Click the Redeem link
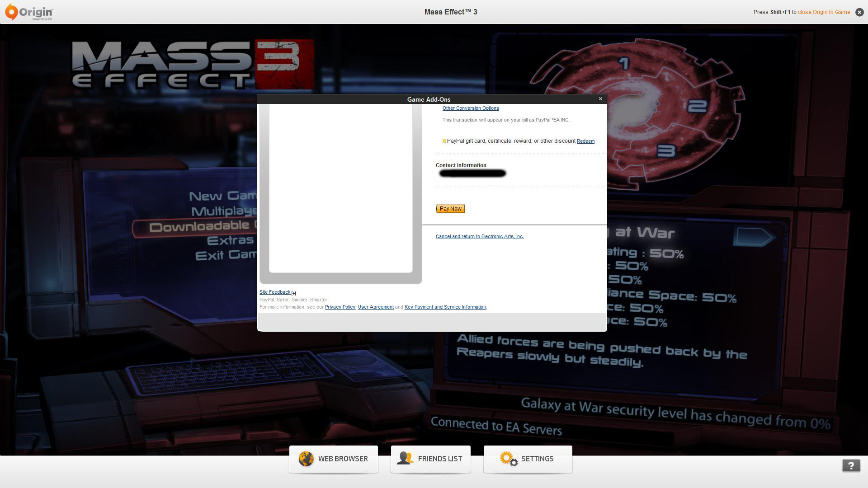Image resolution: width=868 pixels, height=488 pixels. (585, 141)
